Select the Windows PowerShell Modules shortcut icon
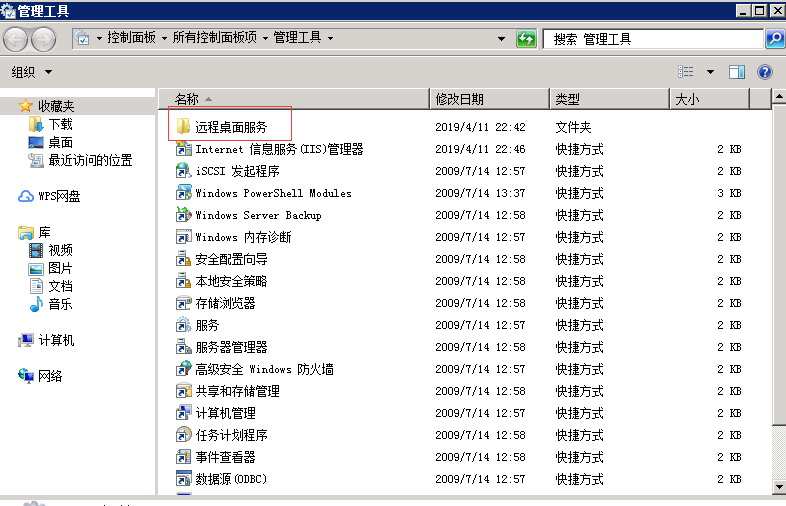786x506 pixels. click(x=184, y=193)
